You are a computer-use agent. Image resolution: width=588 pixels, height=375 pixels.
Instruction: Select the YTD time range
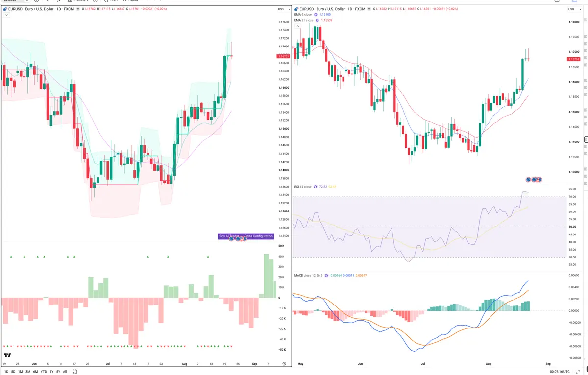click(44, 372)
